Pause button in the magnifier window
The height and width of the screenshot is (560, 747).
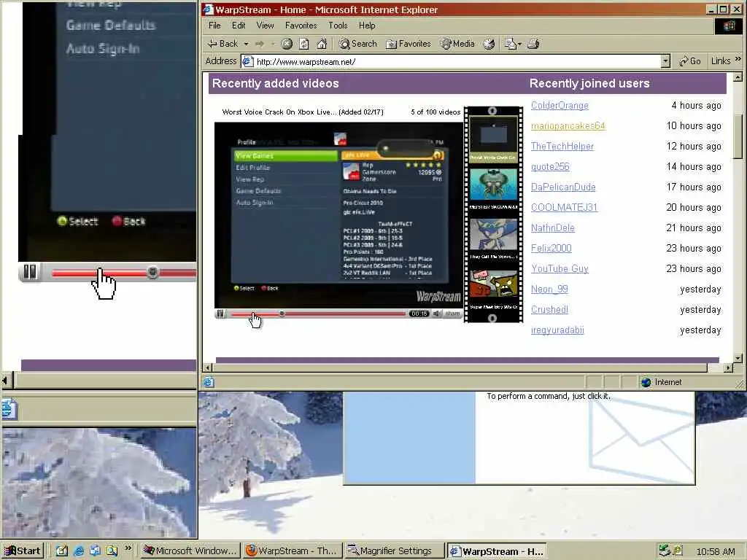point(29,272)
